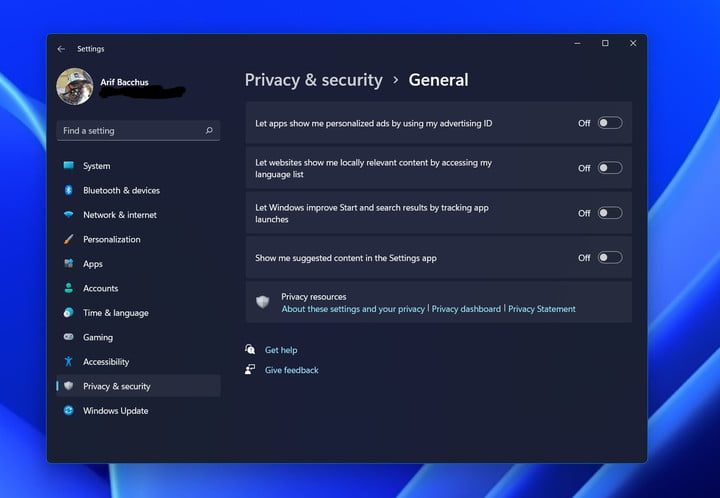Click the Arif Bacchus account name

pyautogui.click(x=124, y=82)
